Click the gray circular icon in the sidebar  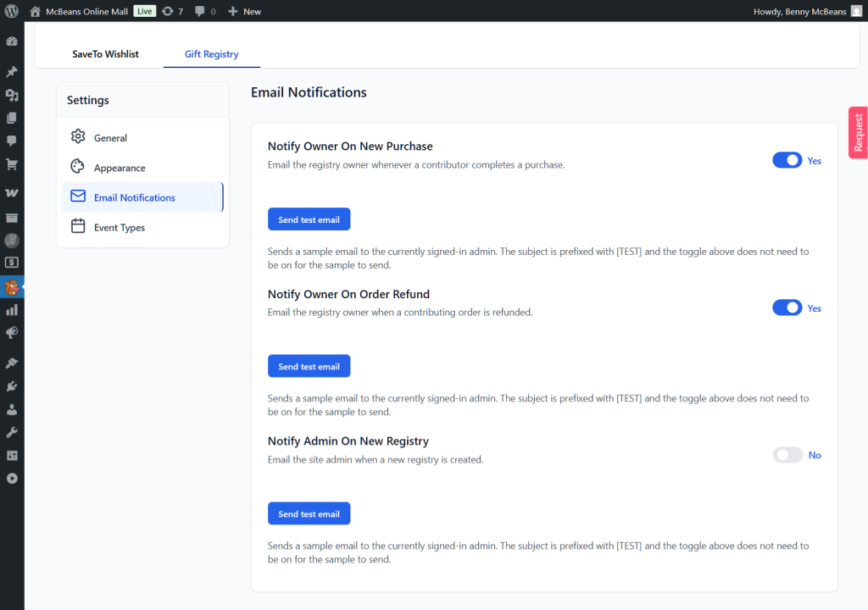[x=12, y=241]
